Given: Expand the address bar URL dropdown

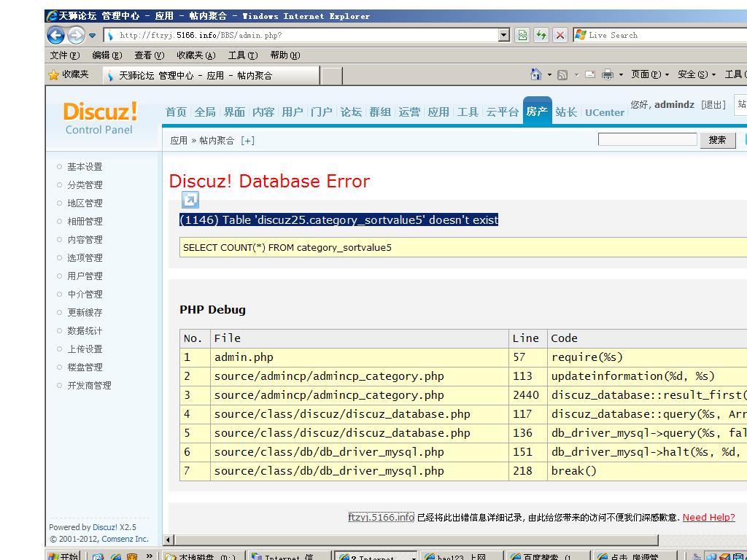Looking at the screenshot, I should click(x=504, y=35).
